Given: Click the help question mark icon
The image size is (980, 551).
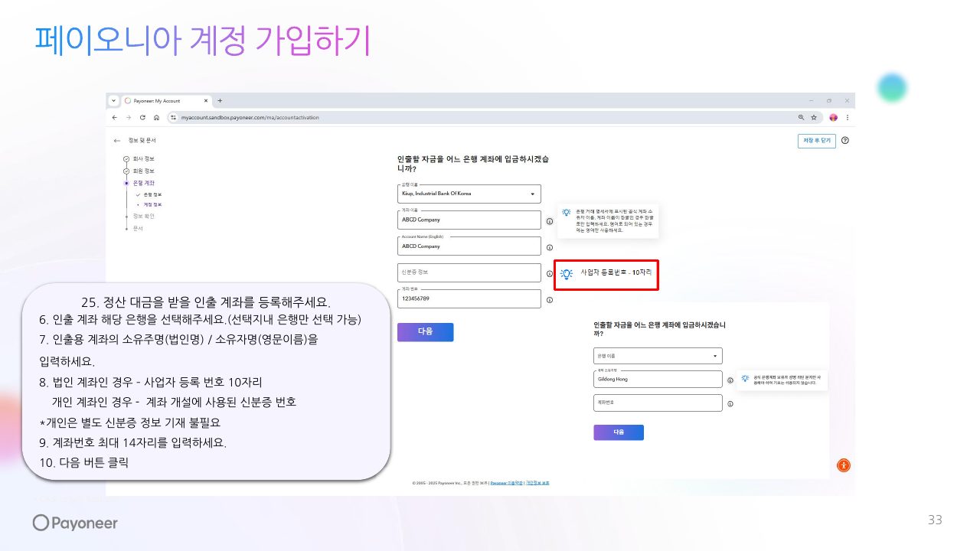Looking at the screenshot, I should [x=845, y=141].
